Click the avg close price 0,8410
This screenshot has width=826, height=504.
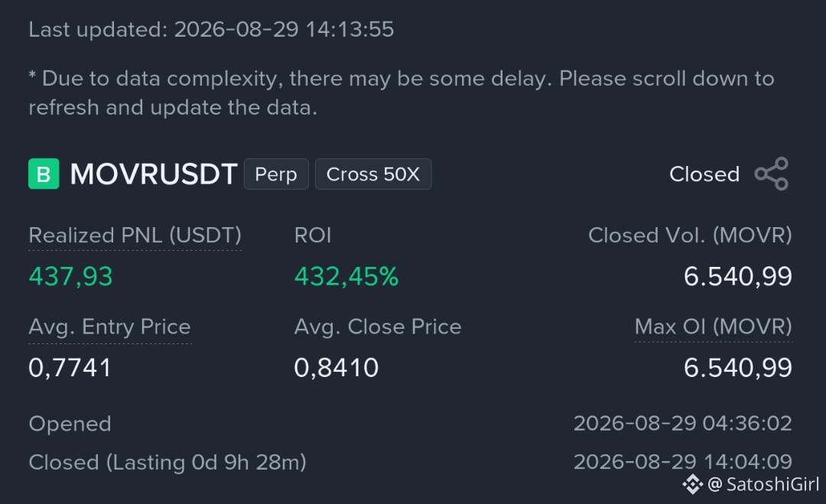(336, 368)
